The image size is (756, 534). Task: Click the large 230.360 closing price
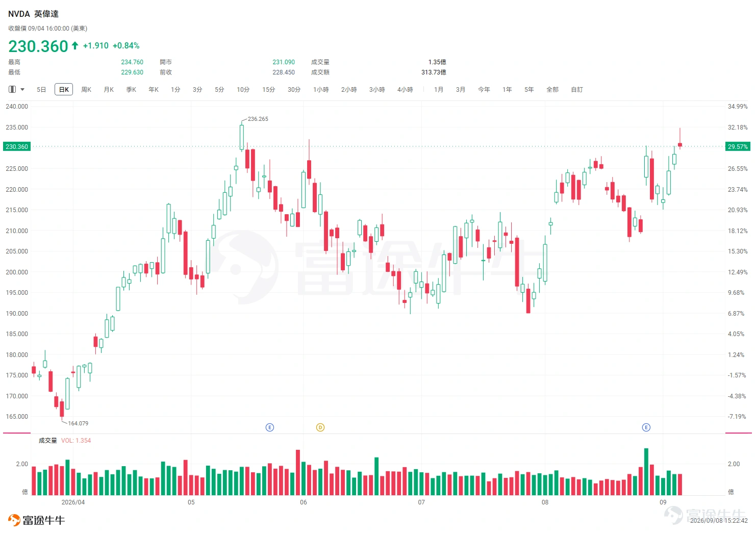[38, 46]
